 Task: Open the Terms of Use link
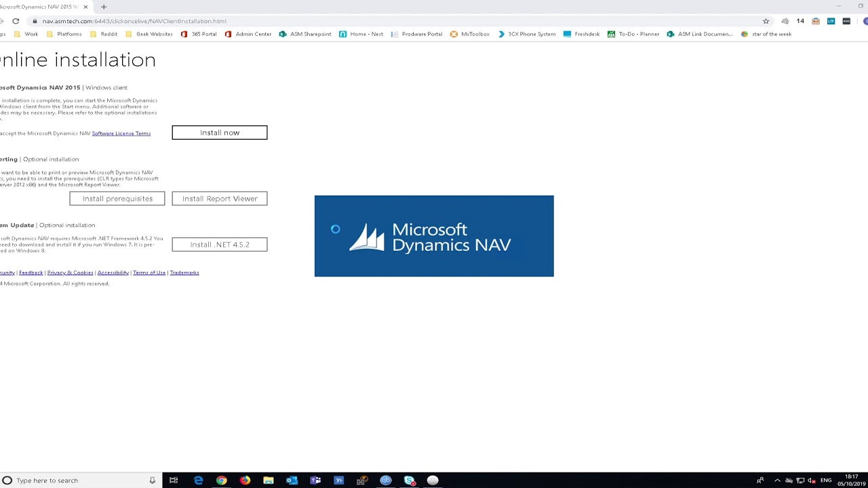coord(149,272)
